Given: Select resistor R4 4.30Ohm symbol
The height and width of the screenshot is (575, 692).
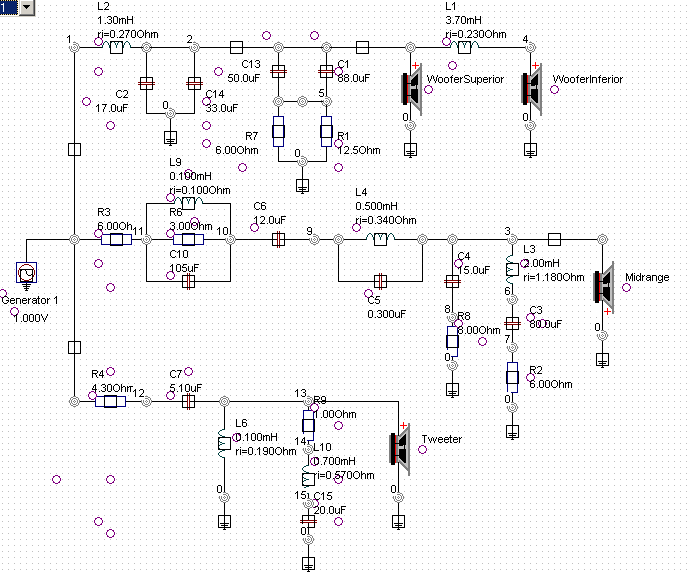Looking at the screenshot, I should coord(110,402).
